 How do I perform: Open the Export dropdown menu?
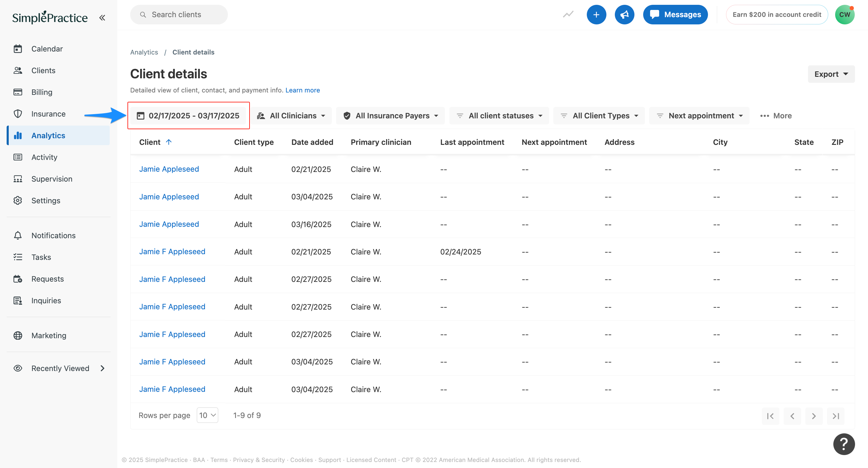click(x=831, y=74)
